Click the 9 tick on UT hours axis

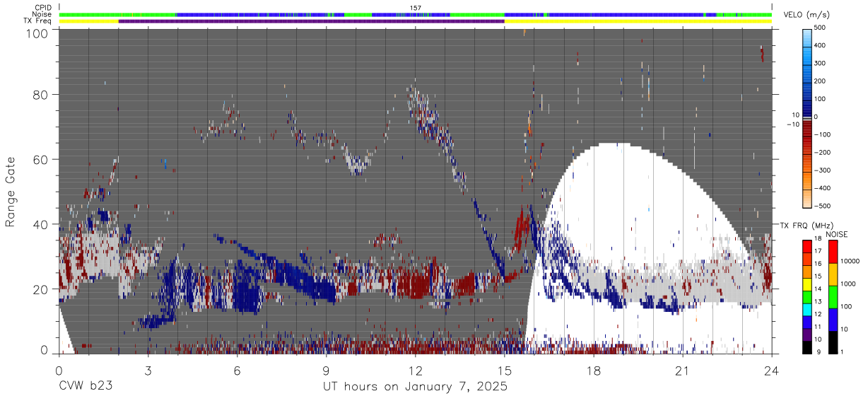326,370
